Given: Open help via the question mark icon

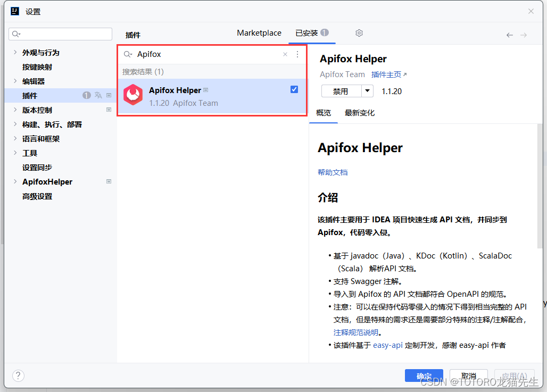Looking at the screenshot, I should (18, 376).
